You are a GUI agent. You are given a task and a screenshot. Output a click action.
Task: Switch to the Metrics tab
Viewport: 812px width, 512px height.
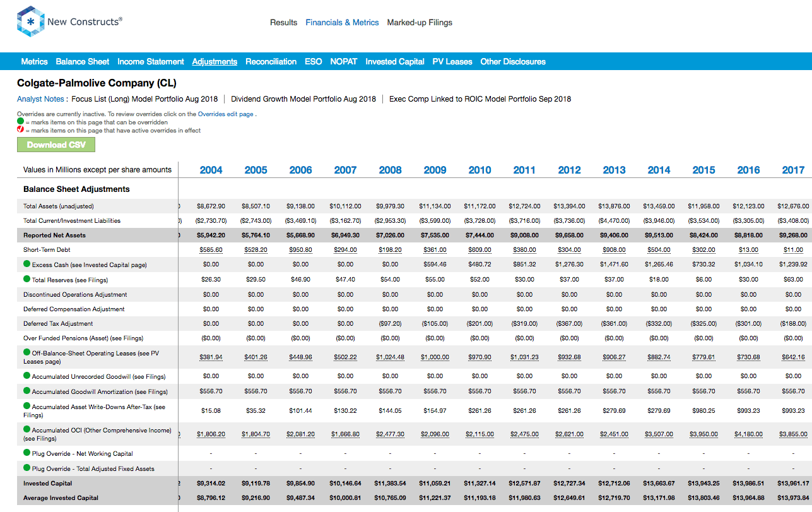34,61
